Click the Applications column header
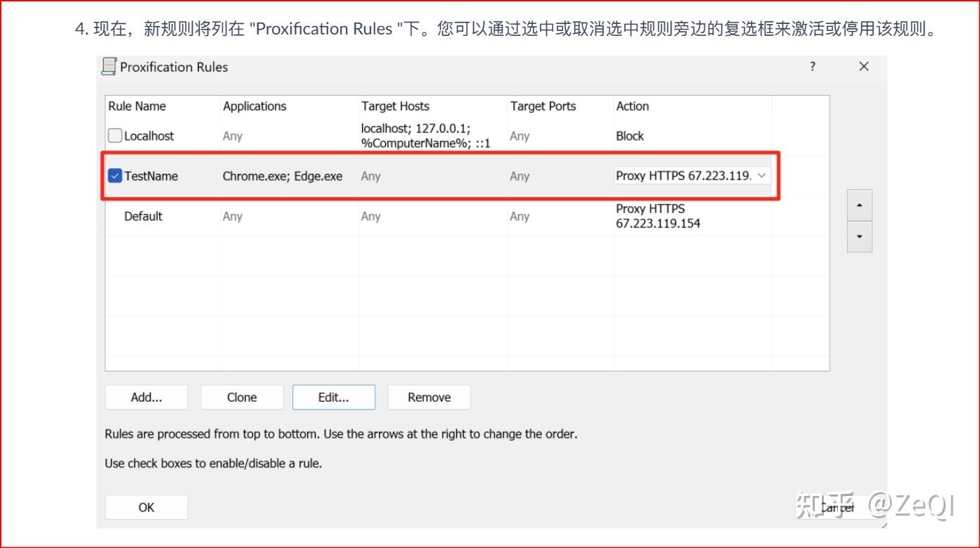 point(254,106)
